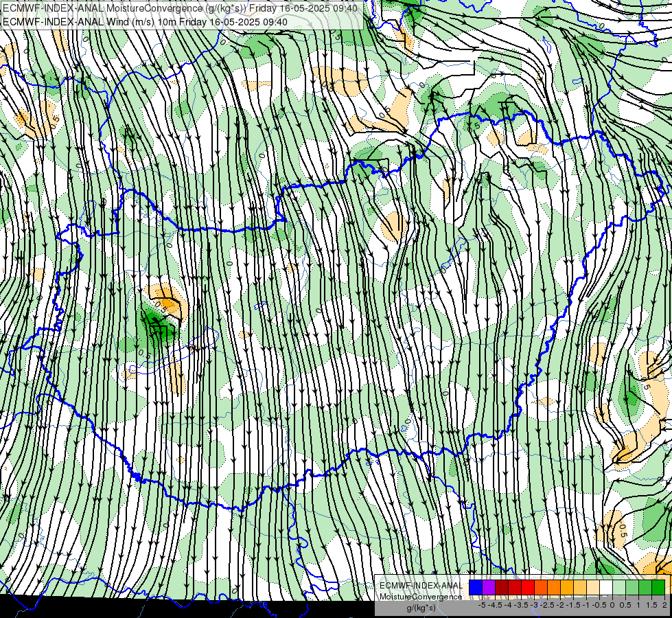The image size is (672, 618).
Task: Click the '-0.5' tick label on the legend
Action: coord(599,605)
